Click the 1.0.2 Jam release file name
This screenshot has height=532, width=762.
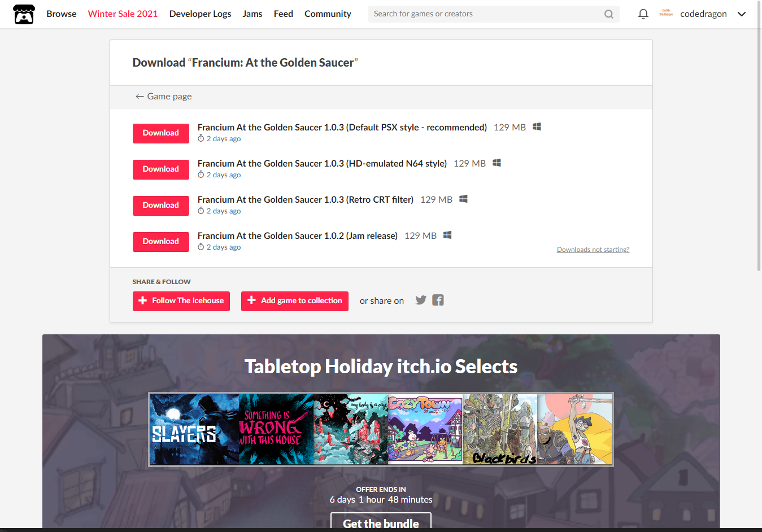coord(298,236)
